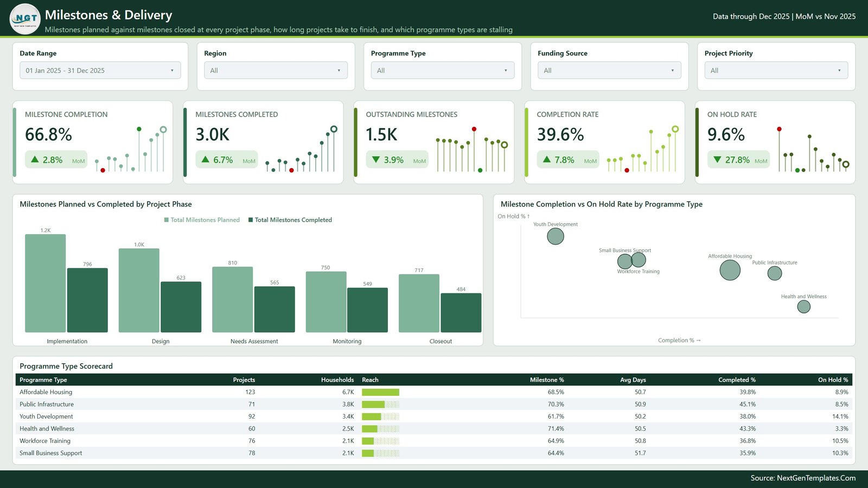Expand the Funding Source dropdown
Image resolution: width=868 pixels, height=488 pixels.
coord(609,70)
